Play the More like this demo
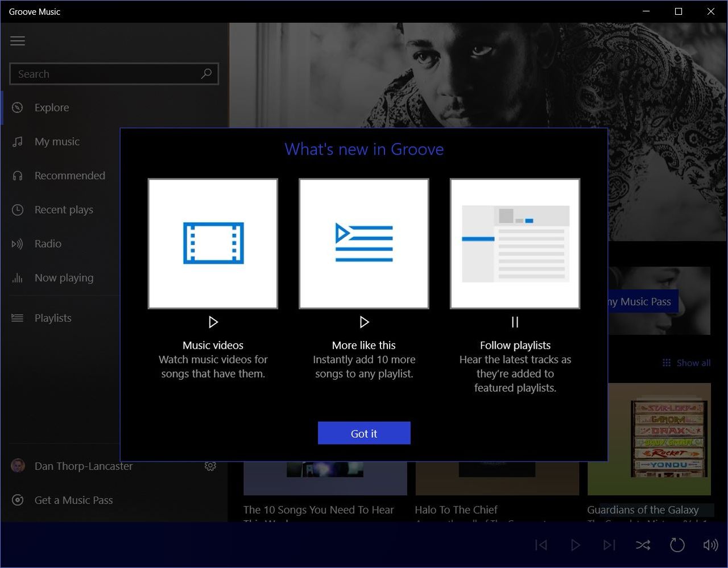Image resolution: width=728 pixels, height=568 pixels. pos(364,322)
